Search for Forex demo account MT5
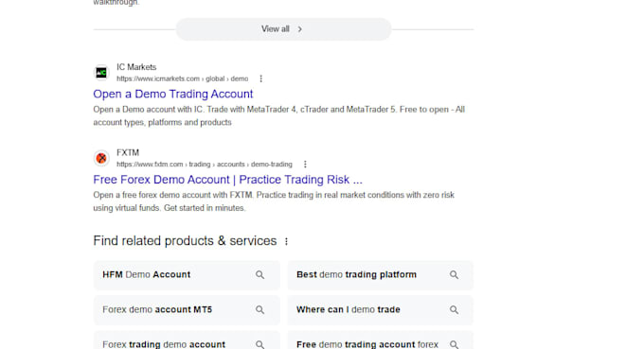644x349 pixels. point(187,309)
